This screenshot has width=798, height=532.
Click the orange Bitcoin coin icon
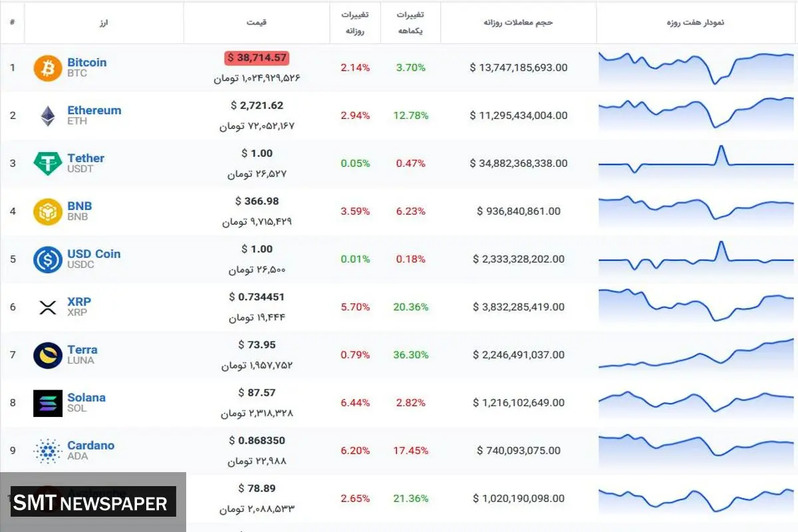pyautogui.click(x=48, y=68)
